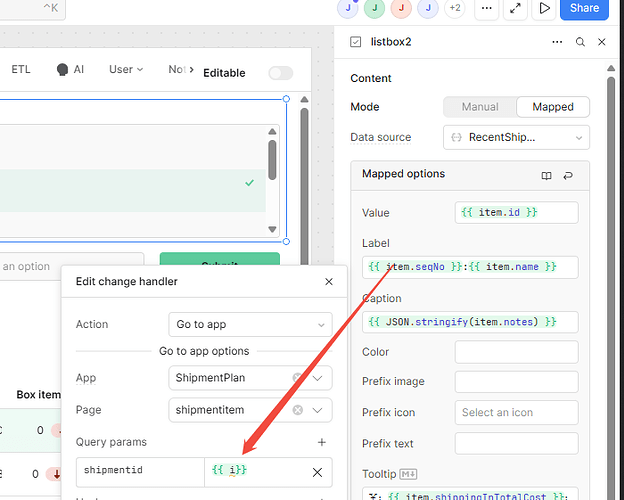This screenshot has height=500, width=624.
Task: Click the red J user avatar
Action: (x=401, y=8)
